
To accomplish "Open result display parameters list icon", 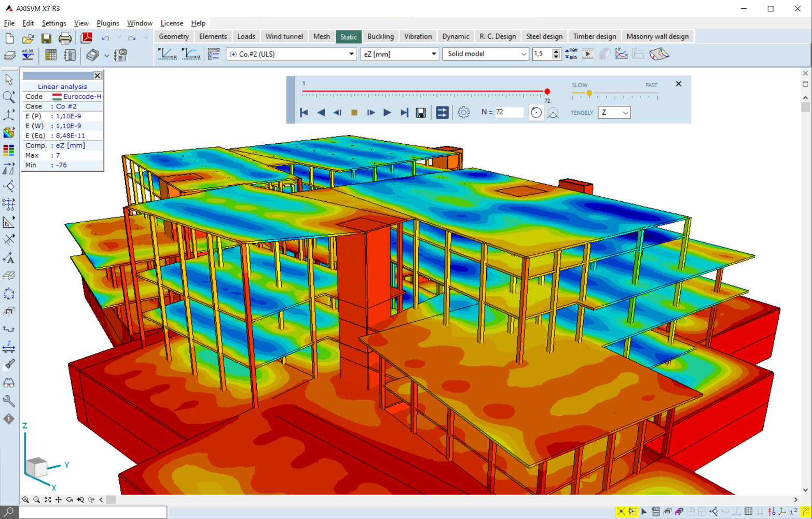I will coord(213,53).
